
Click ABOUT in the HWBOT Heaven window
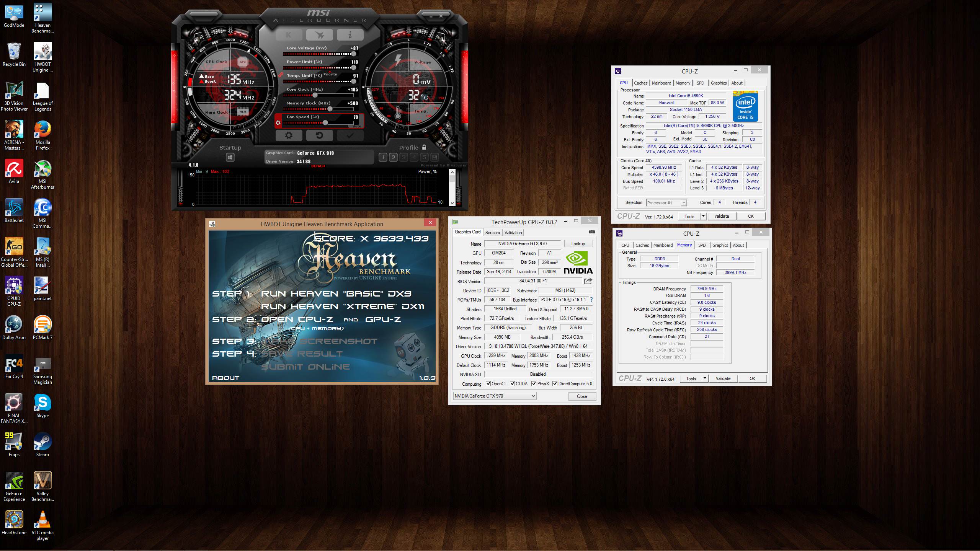tap(225, 378)
